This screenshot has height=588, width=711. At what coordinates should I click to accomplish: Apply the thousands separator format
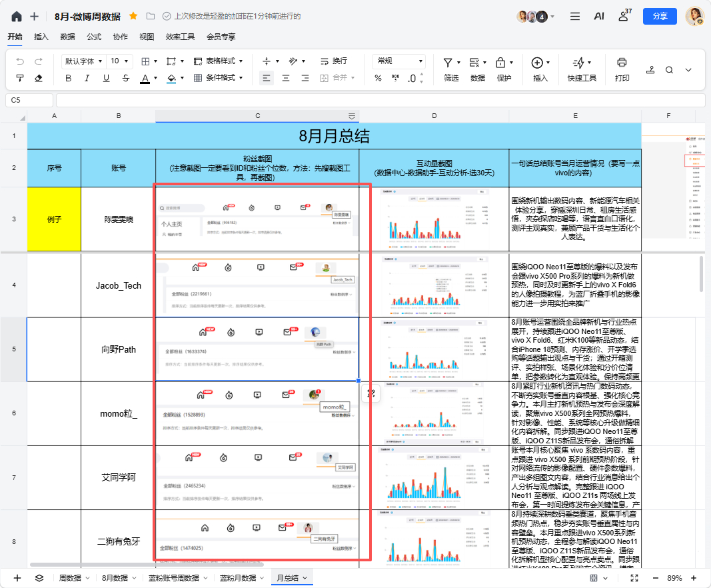pos(395,78)
